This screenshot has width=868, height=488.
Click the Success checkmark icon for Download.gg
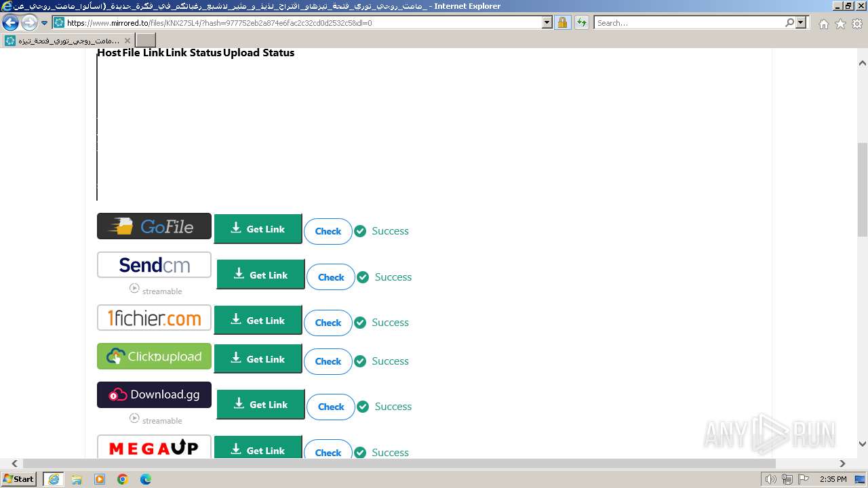pos(363,407)
